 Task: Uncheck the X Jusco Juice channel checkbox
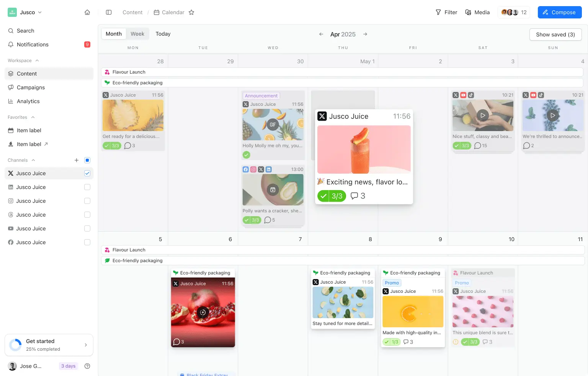point(87,173)
